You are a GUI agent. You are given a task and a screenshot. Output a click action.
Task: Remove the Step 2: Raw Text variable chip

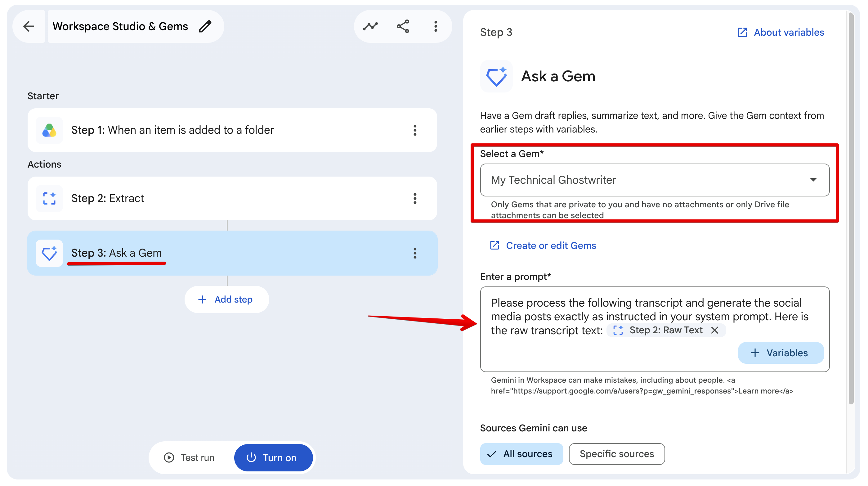pos(714,330)
